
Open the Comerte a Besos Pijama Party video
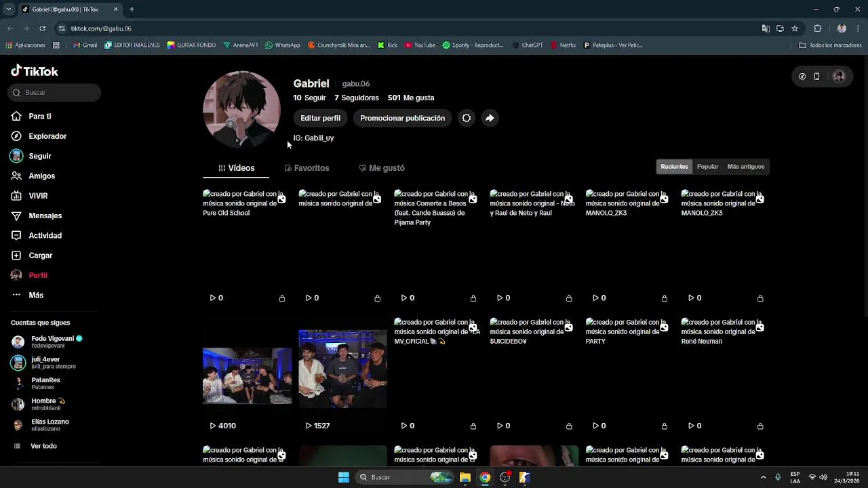438,247
